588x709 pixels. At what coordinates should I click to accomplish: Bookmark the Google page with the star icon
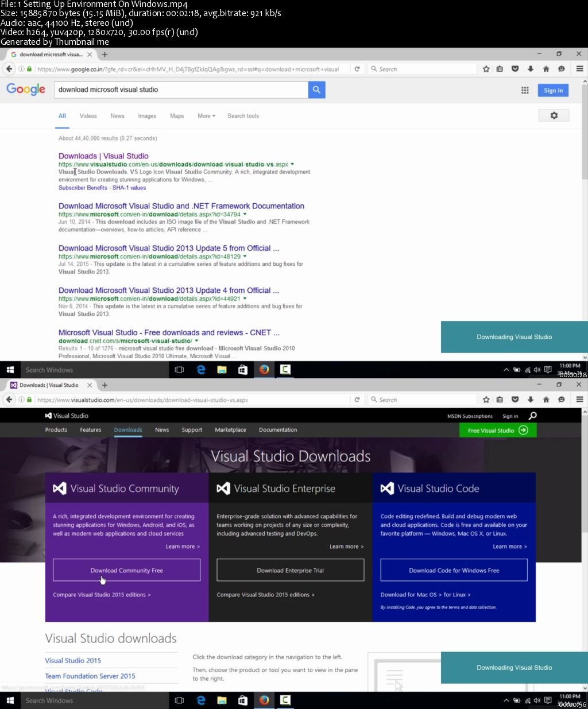point(486,69)
